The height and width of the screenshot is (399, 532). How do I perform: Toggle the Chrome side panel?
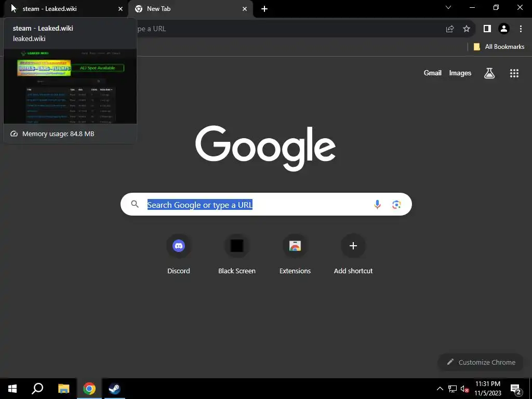487,29
